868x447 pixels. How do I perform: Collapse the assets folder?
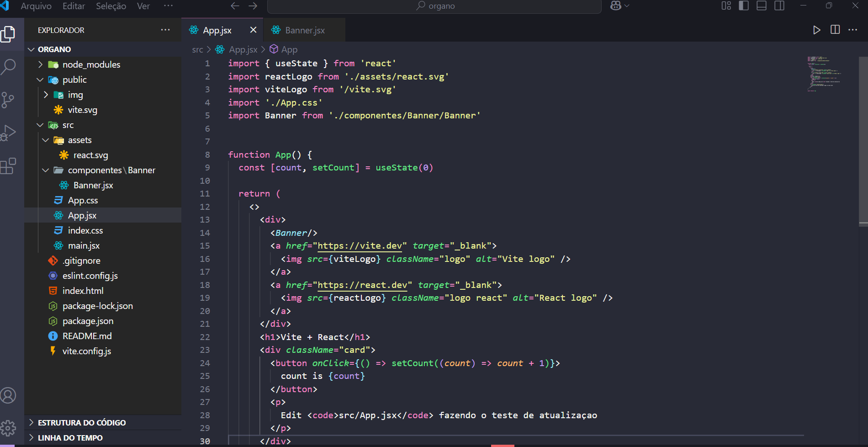point(46,140)
